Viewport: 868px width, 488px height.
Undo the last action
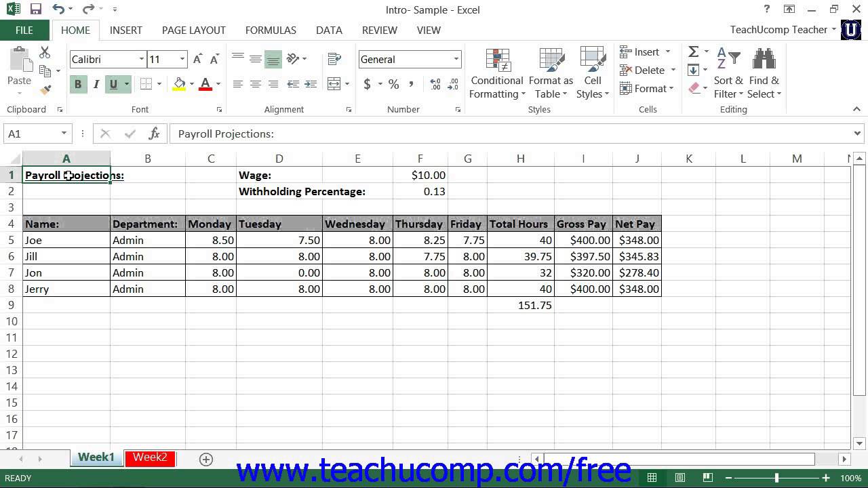tap(58, 9)
